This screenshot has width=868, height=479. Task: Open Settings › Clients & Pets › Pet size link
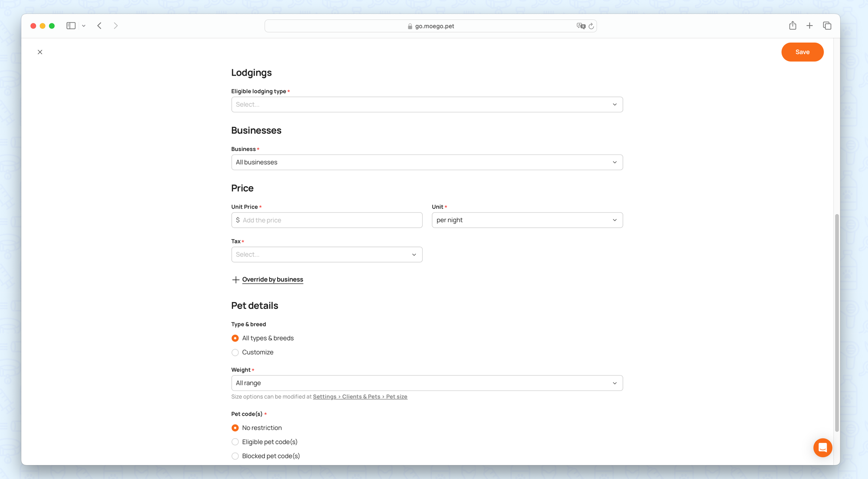point(360,397)
